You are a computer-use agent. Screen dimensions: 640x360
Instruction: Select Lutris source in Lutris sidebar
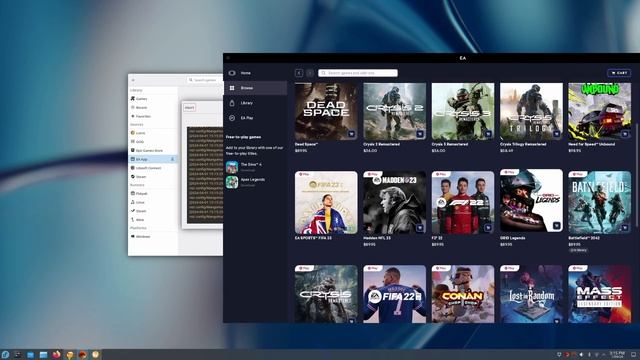[x=153, y=133]
